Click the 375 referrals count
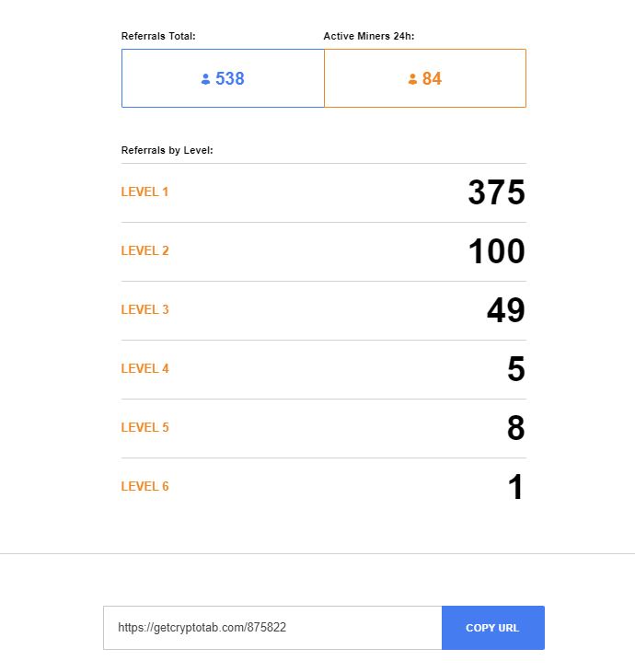The image size is (635, 672). coord(496,193)
